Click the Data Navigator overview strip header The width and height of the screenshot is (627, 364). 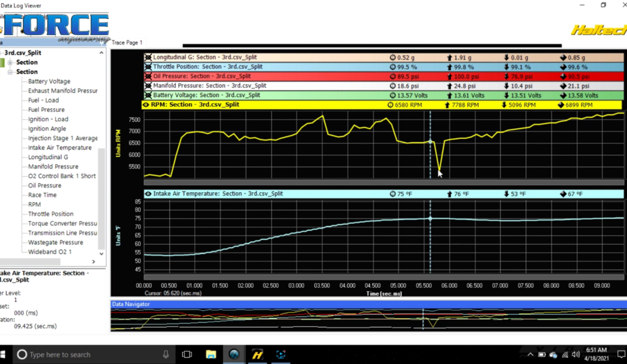click(x=368, y=305)
